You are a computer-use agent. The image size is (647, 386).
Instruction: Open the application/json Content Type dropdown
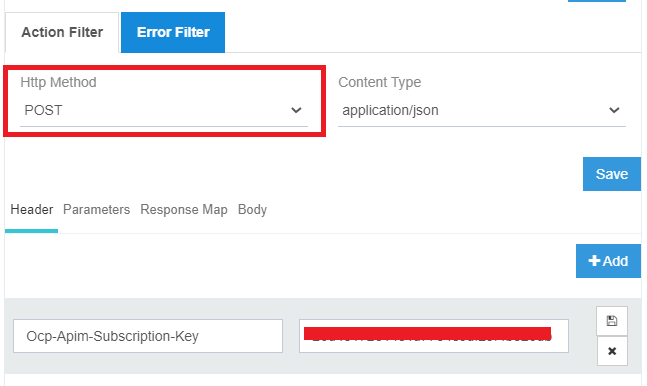[482, 111]
